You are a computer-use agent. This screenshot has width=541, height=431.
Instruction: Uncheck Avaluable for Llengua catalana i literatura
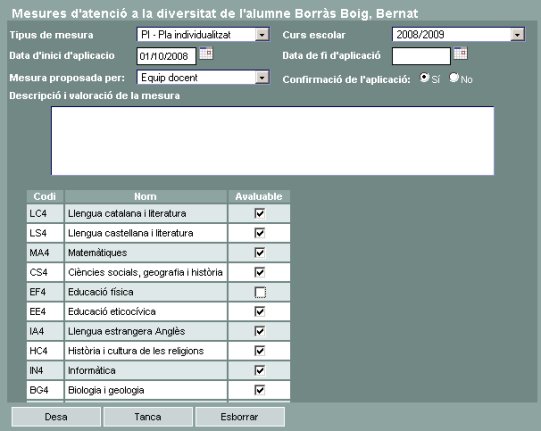click(260, 213)
